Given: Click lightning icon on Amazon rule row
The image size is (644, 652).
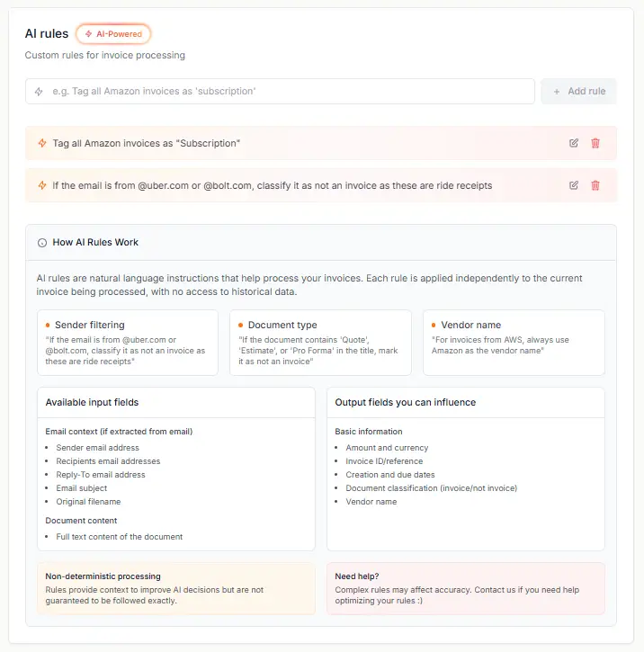Looking at the screenshot, I should pos(42,143).
